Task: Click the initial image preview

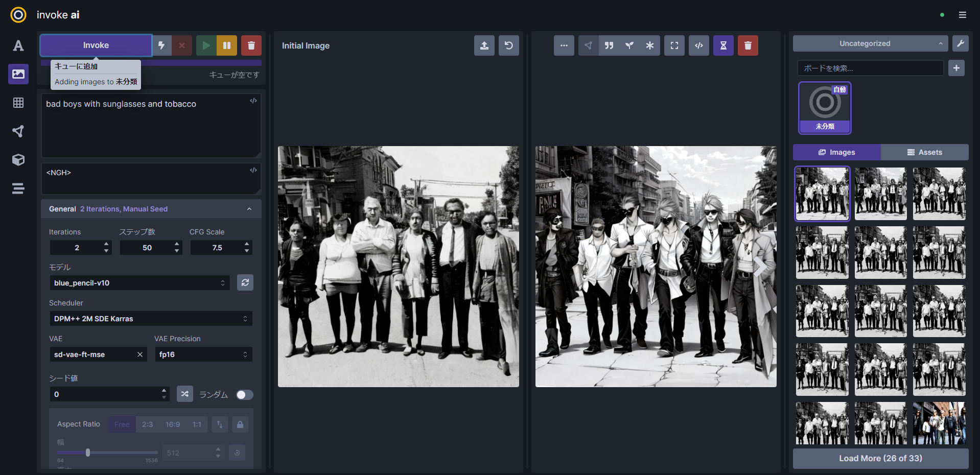Action: pos(399,267)
